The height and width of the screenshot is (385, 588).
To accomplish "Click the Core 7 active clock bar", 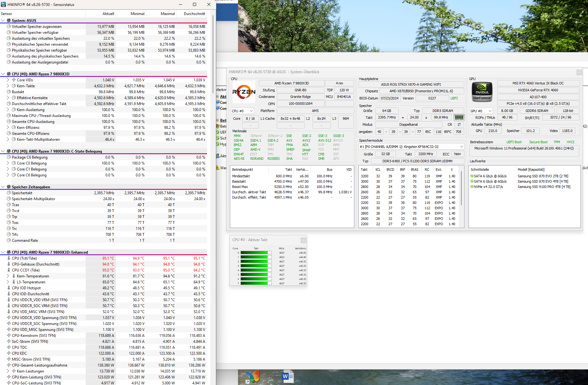I will (256, 283).
